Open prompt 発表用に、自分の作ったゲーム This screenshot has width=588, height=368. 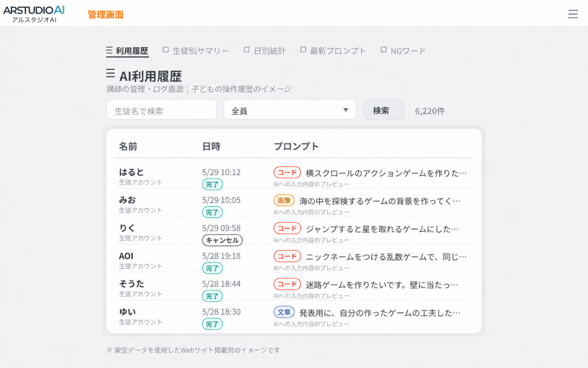tap(380, 313)
